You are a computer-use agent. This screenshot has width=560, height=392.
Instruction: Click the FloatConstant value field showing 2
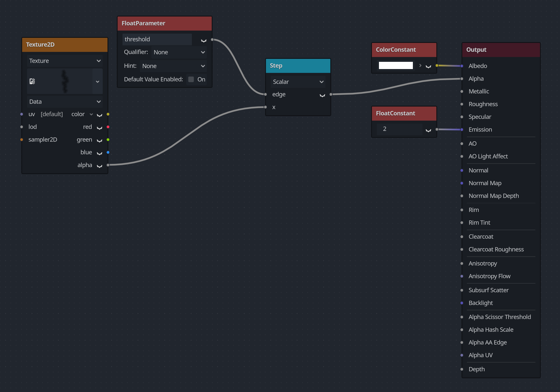(x=400, y=129)
